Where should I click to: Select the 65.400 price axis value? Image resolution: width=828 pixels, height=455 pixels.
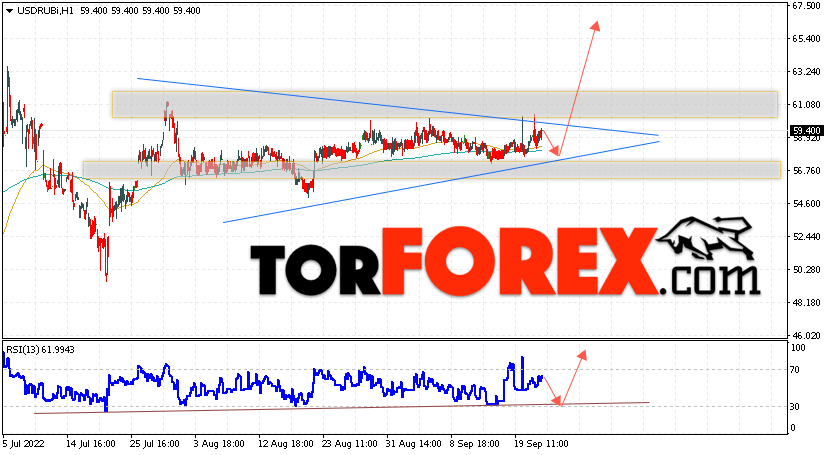pos(806,39)
